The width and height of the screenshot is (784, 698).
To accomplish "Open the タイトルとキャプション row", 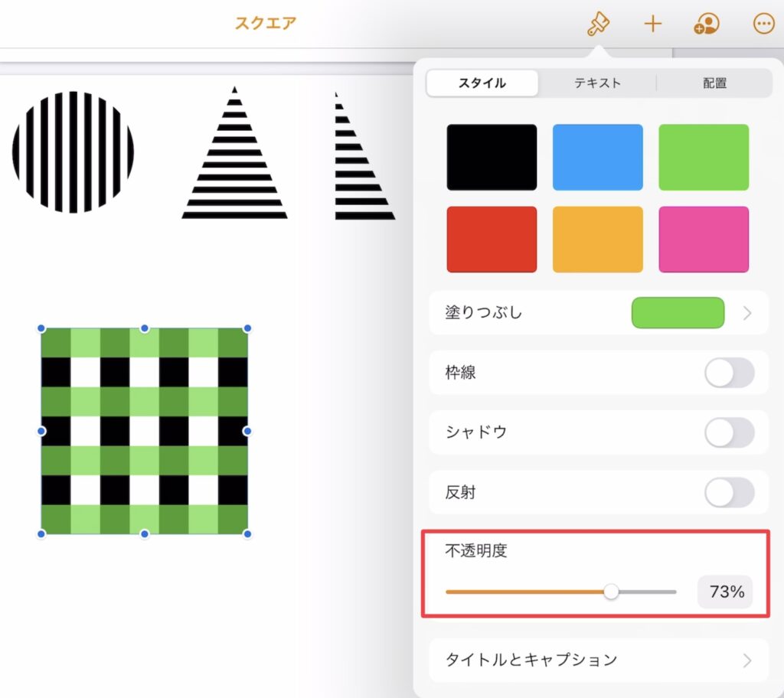I will pyautogui.click(x=599, y=660).
